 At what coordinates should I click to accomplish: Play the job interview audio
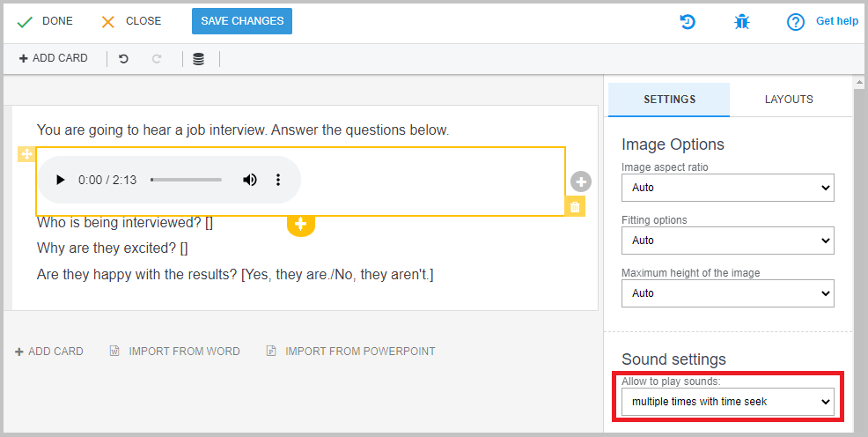point(61,180)
